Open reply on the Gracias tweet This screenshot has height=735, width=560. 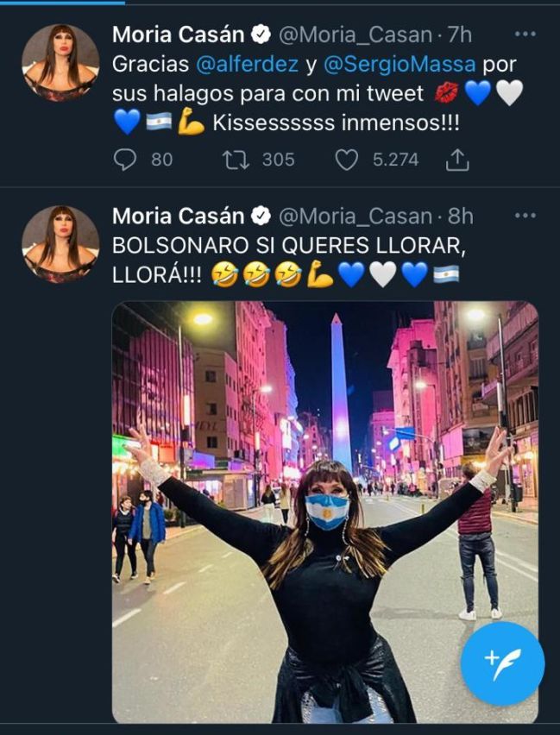pyautogui.click(x=125, y=160)
